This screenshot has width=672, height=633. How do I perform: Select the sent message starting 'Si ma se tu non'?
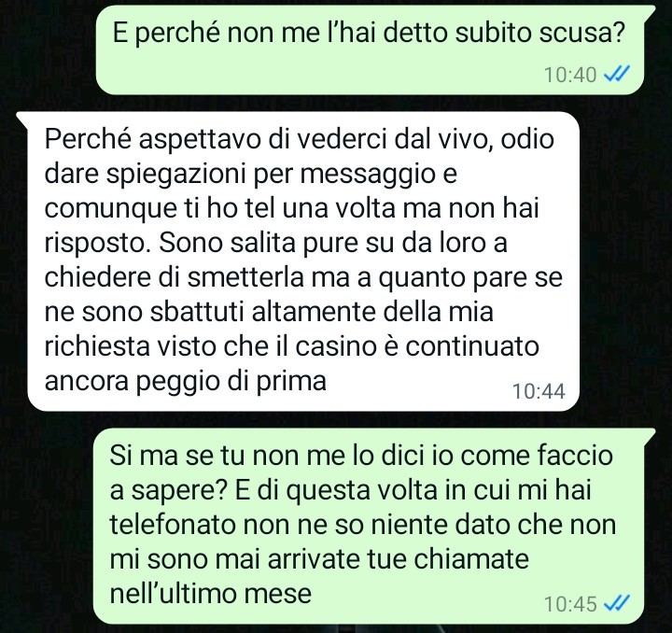[369, 527]
